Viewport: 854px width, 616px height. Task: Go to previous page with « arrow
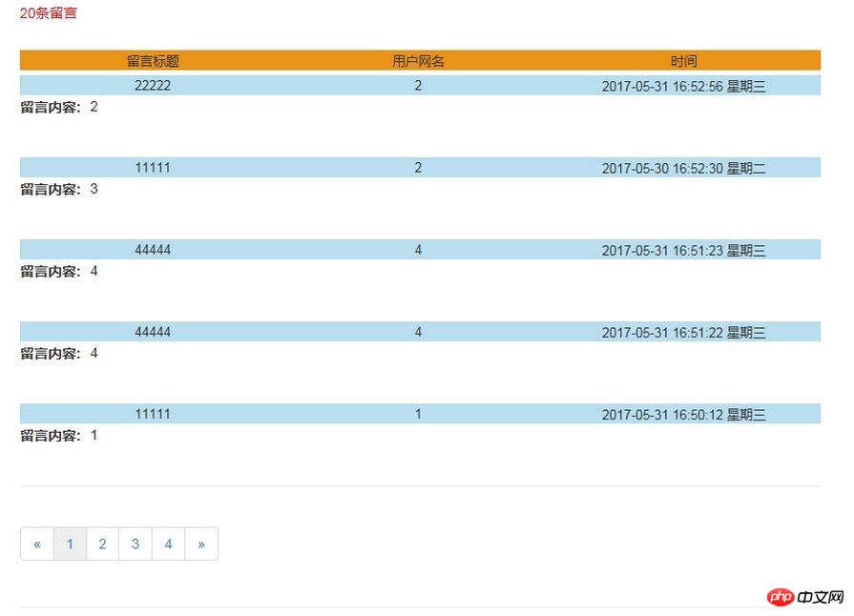pyautogui.click(x=37, y=544)
